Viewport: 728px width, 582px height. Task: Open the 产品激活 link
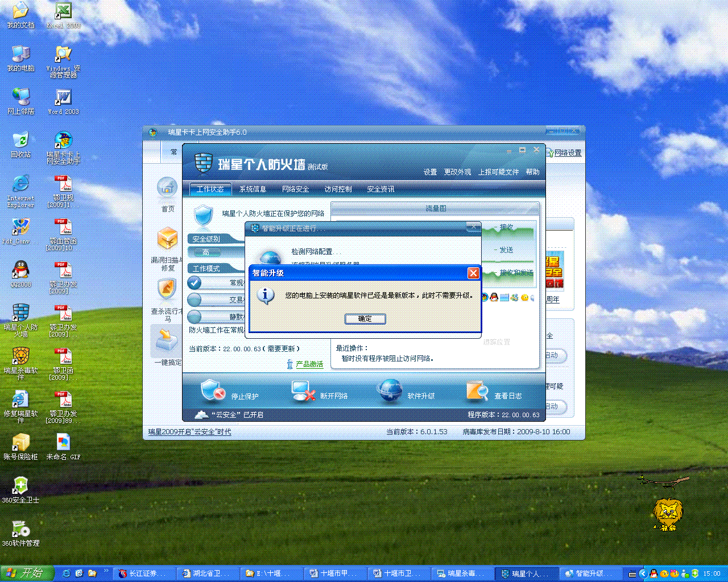[309, 364]
